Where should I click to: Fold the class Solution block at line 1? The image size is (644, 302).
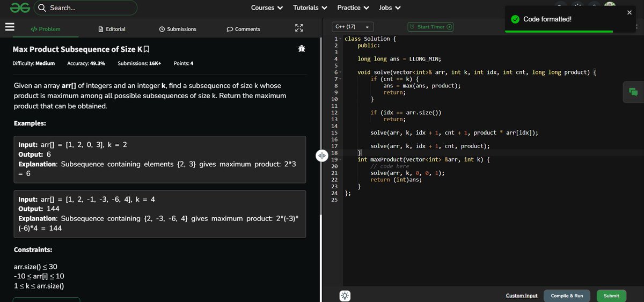click(340, 39)
